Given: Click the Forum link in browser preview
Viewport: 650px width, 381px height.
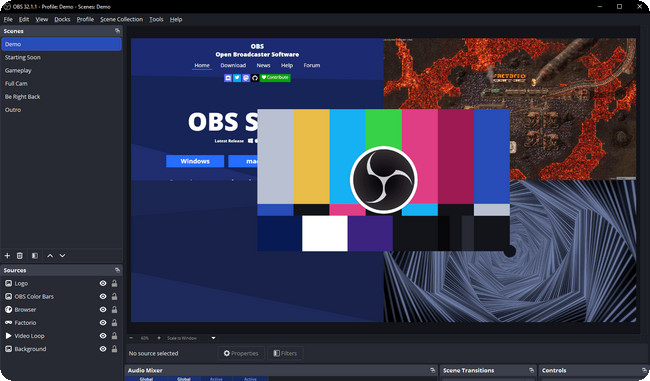Looking at the screenshot, I should (x=312, y=65).
